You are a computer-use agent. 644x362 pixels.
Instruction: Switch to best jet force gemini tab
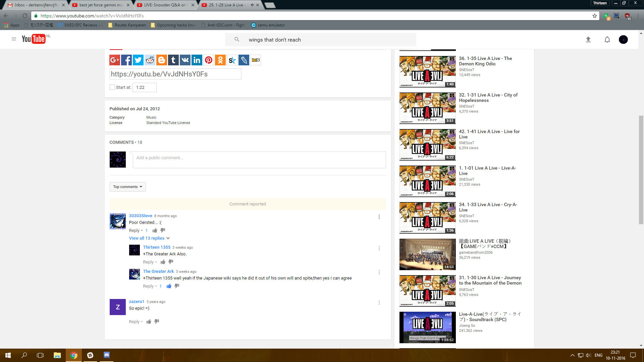tap(101, 5)
